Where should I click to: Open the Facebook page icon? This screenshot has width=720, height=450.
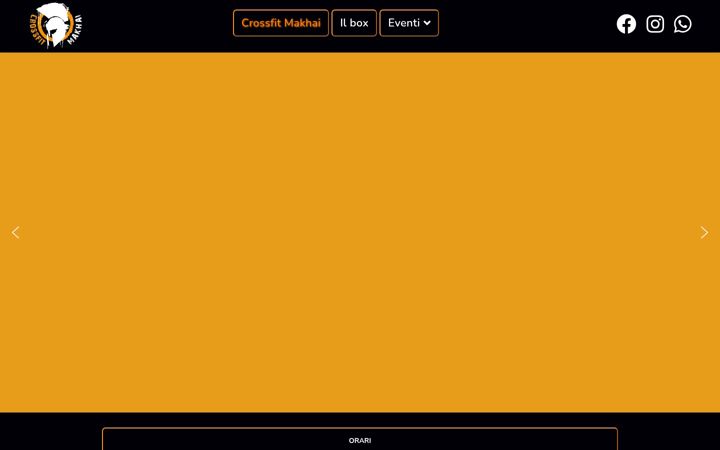click(626, 24)
